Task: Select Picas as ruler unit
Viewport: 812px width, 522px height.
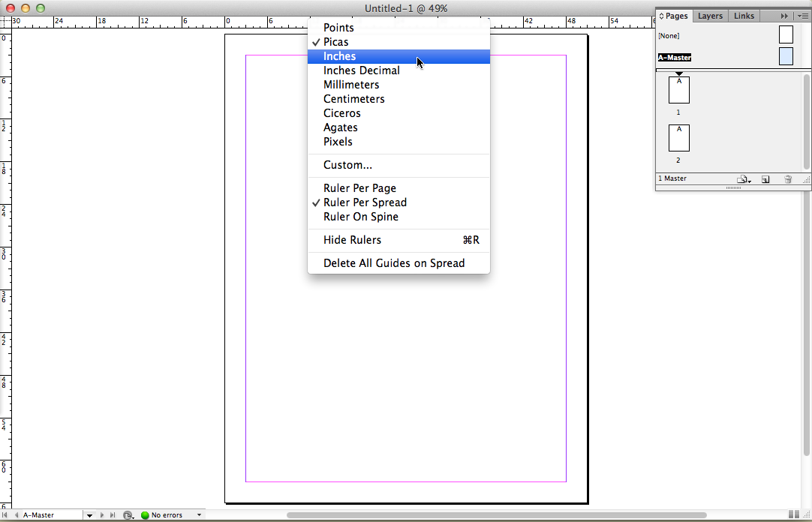Action: click(335, 42)
